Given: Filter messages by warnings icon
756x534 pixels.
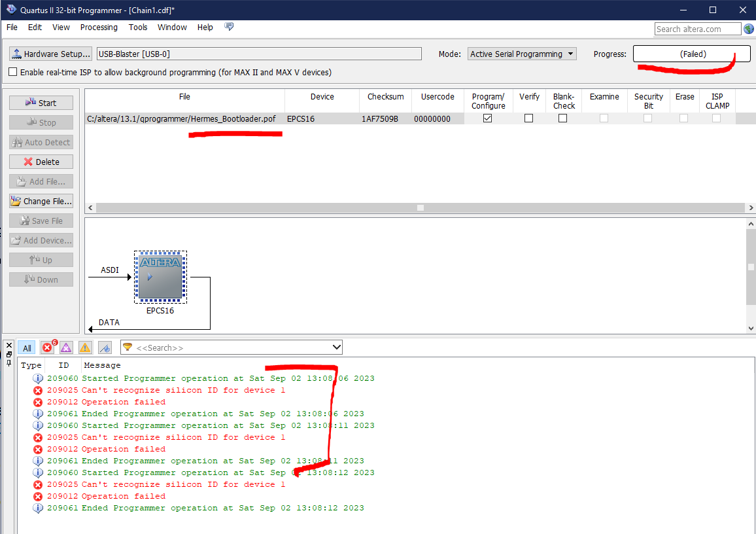Looking at the screenshot, I should tap(85, 347).
